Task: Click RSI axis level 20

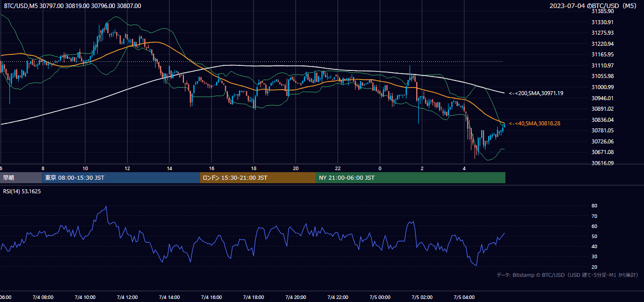Action: [x=594, y=267]
